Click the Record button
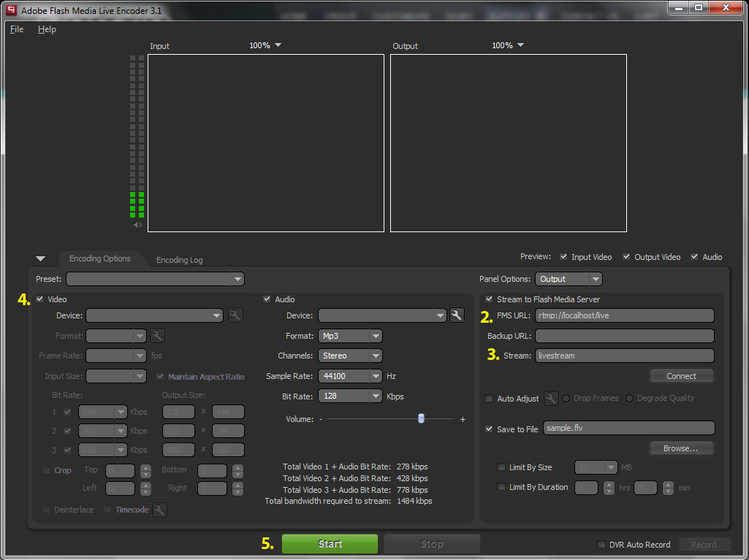The width and height of the screenshot is (749, 560). tap(704, 545)
